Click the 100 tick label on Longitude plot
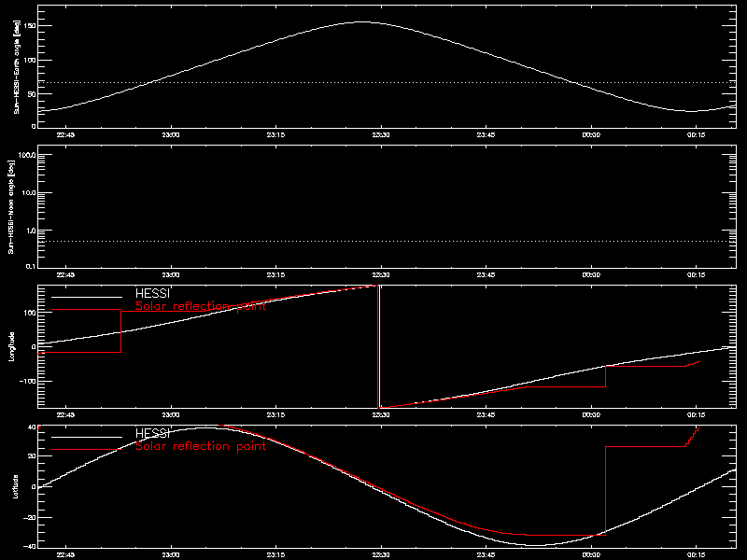Screen dimensions: 747x560 pyautogui.click(x=30, y=313)
